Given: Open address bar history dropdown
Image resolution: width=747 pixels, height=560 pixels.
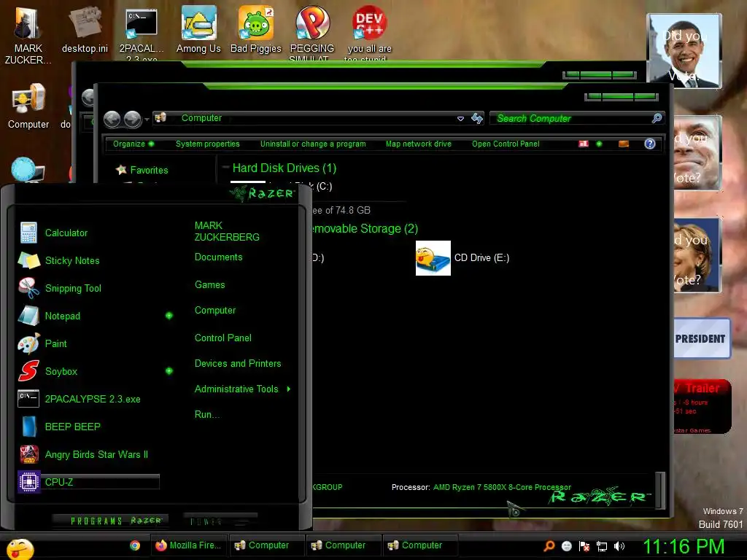Looking at the screenshot, I should tap(460, 119).
